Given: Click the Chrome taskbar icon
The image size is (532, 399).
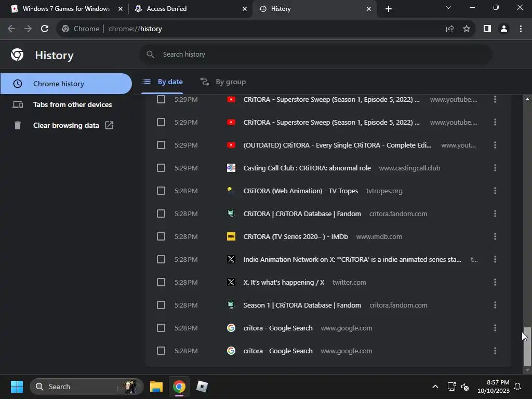Looking at the screenshot, I should pyautogui.click(x=179, y=387).
